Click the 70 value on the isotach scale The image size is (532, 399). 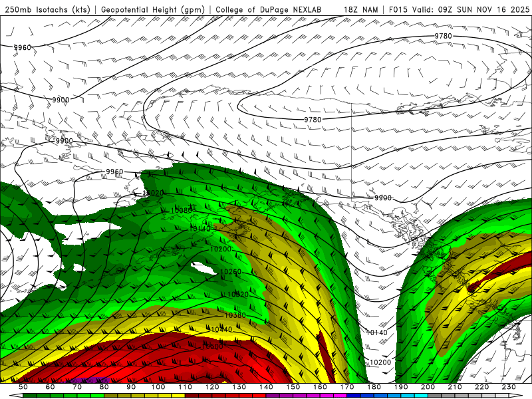(x=77, y=387)
